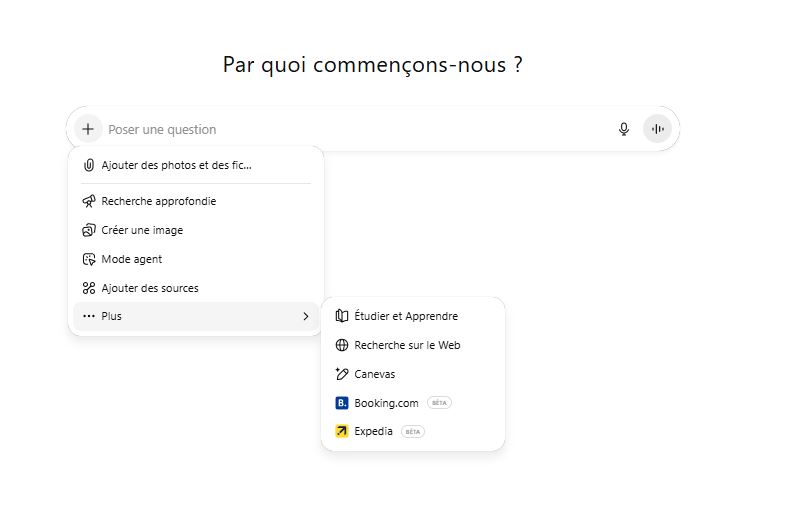Click the telescope icon for Recherche approfondie
Viewport: 786px width, 531px height.
click(x=89, y=201)
